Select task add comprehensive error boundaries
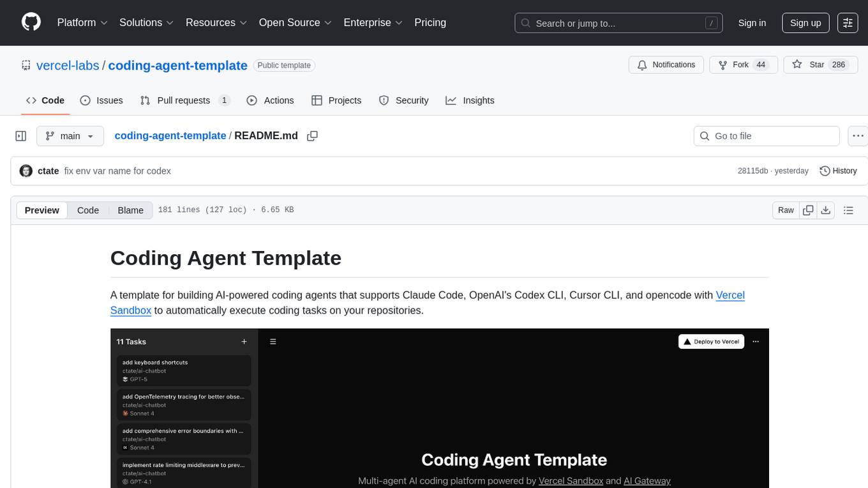 184,439
